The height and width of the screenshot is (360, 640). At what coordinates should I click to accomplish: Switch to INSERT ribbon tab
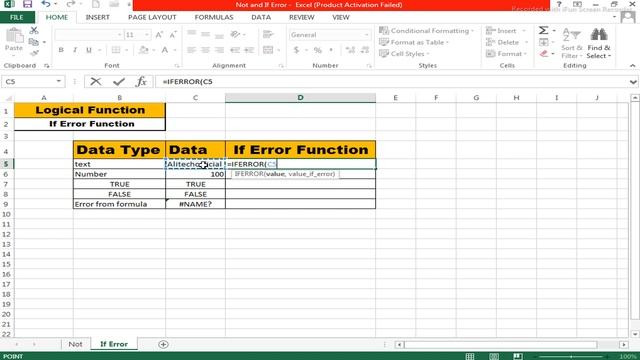98,17
